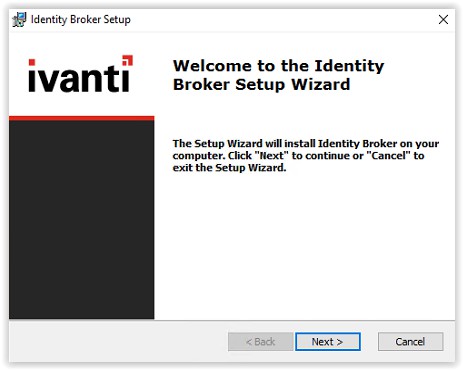This screenshot has width=463, height=370.
Task: Click the greyed-out < Back button
Action: coord(260,342)
